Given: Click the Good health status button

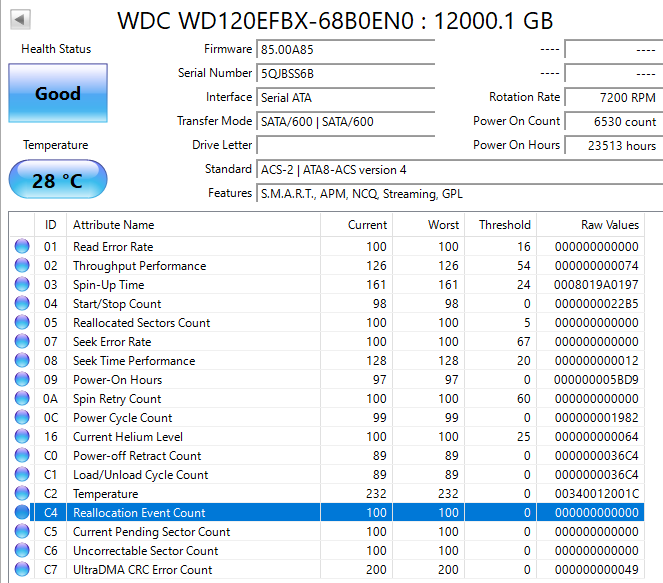Looking at the screenshot, I should (x=58, y=93).
